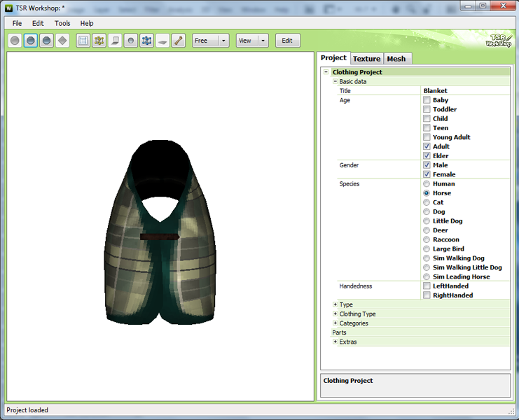The width and height of the screenshot is (519, 420).
Task: Select the Cat species radio button
Action: coord(427,202)
